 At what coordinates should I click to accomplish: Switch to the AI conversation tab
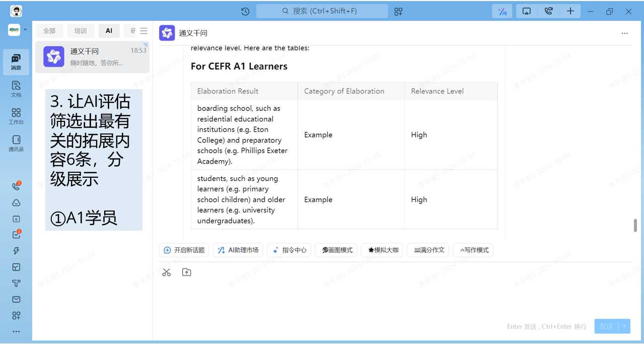coord(109,31)
